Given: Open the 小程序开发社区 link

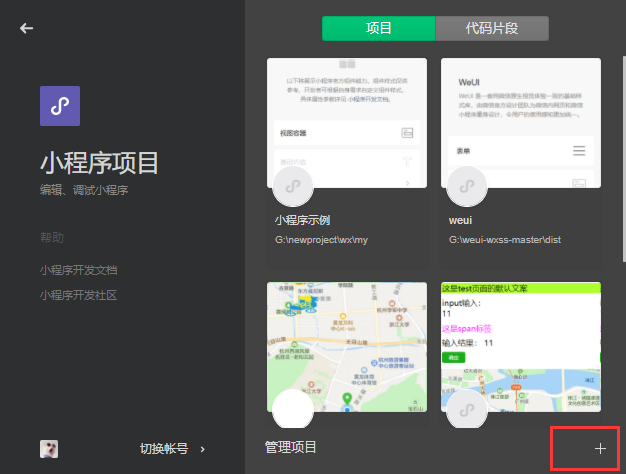Looking at the screenshot, I should click(78, 295).
